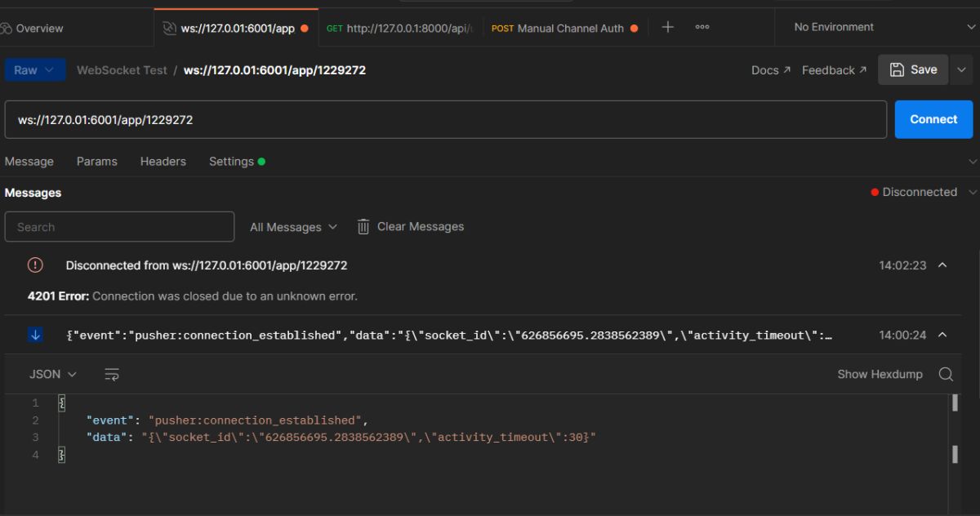
Task: Collapse the 14:02:23 message chevron
Action: tap(942, 265)
